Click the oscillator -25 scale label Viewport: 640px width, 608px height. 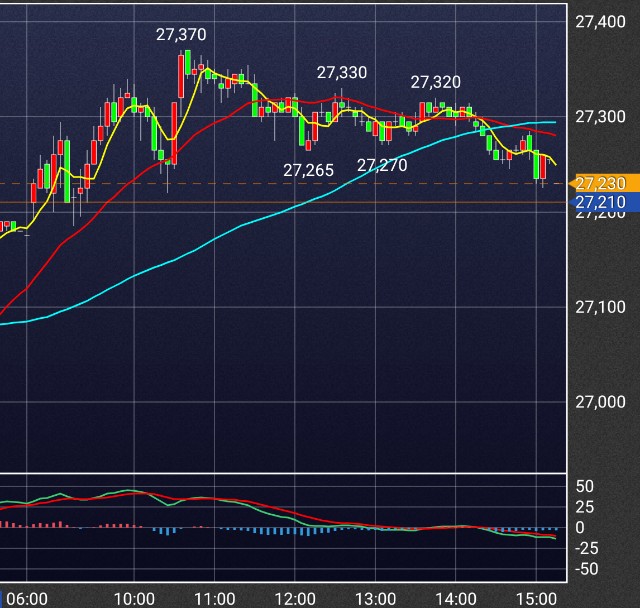pos(587,548)
